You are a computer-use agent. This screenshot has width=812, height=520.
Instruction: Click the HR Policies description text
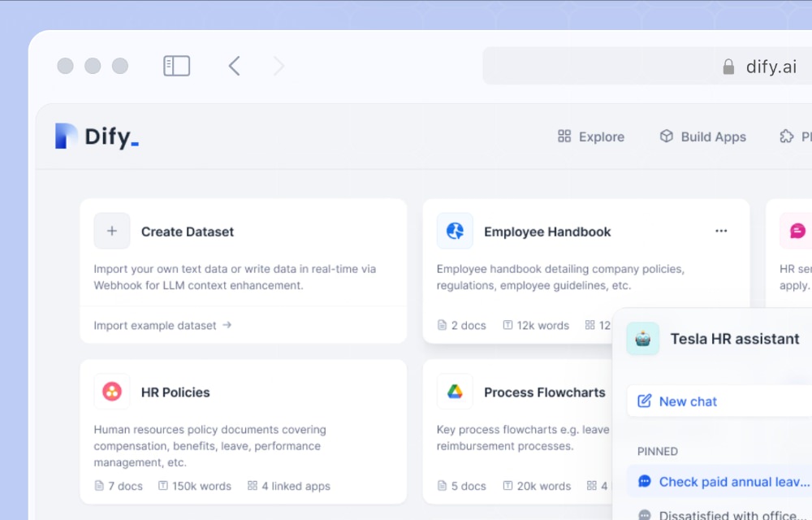click(209, 445)
